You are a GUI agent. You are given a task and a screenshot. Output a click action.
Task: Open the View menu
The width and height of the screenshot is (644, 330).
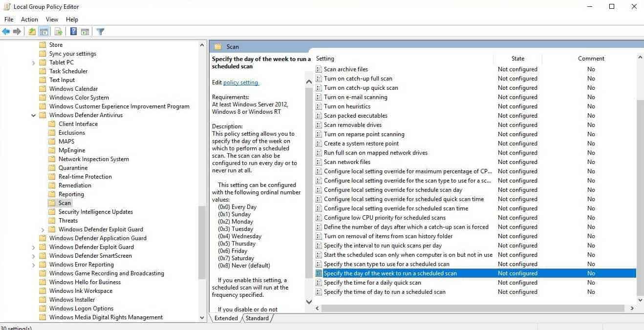coord(52,20)
